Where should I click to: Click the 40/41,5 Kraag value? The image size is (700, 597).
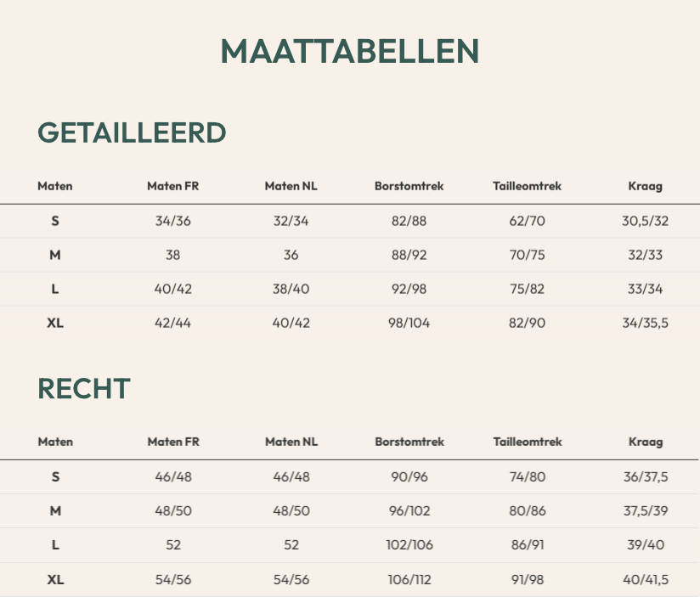click(646, 580)
